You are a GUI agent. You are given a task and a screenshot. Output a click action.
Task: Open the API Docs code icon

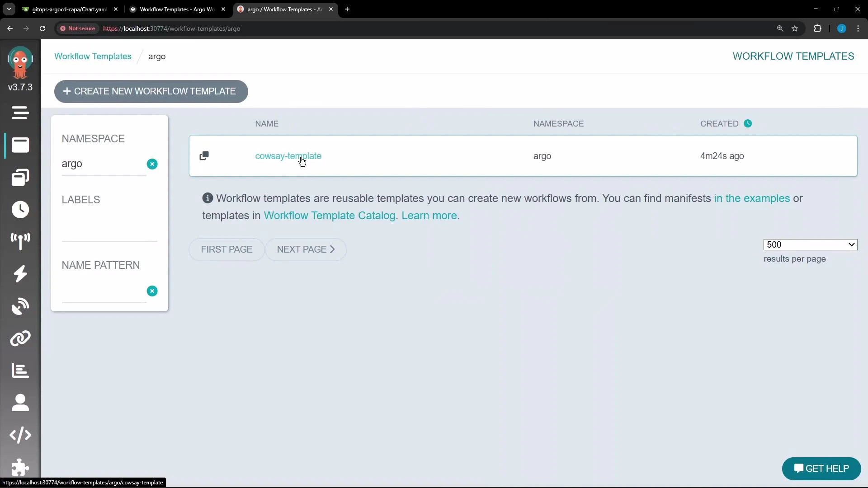tap(20, 435)
